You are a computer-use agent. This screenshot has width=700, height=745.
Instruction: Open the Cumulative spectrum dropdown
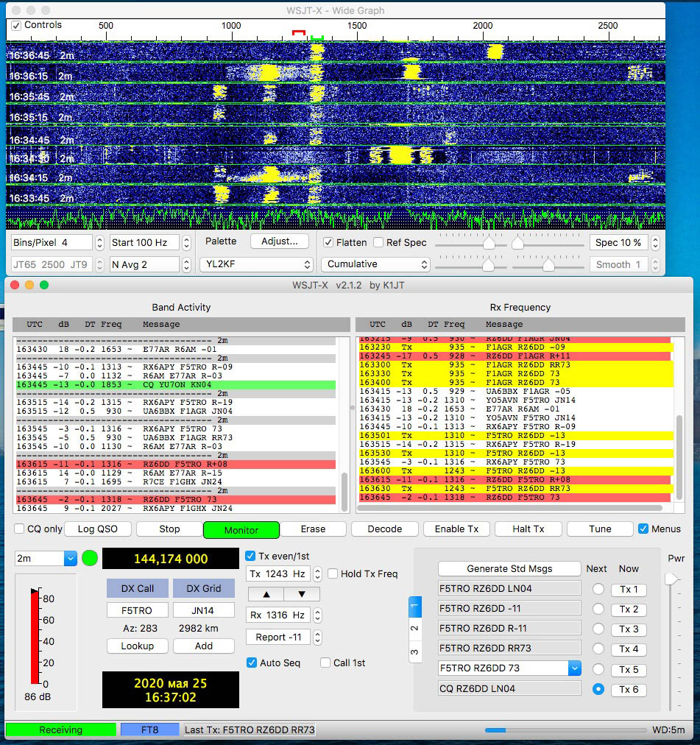pos(376,264)
